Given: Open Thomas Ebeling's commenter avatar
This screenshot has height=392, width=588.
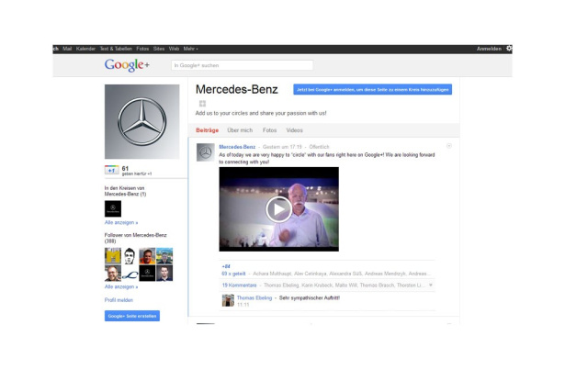Looking at the screenshot, I should point(228,300).
